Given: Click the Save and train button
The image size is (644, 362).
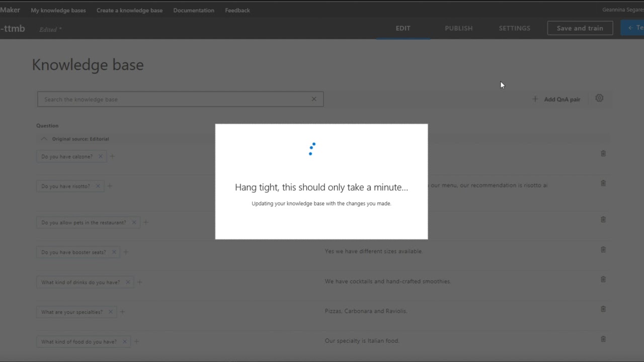Looking at the screenshot, I should 580,28.
